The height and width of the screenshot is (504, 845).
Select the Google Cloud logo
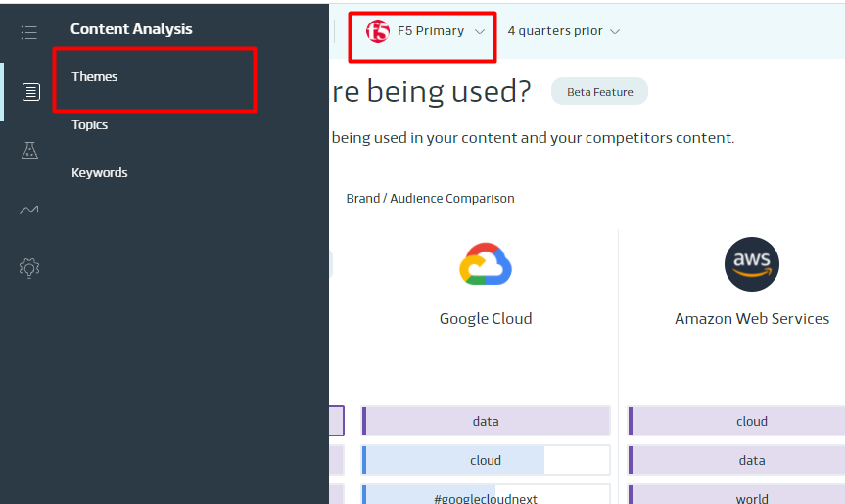(x=486, y=264)
